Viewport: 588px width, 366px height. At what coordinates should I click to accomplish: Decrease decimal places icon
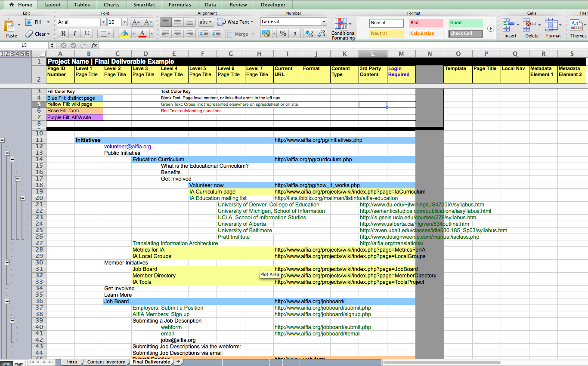(x=321, y=34)
